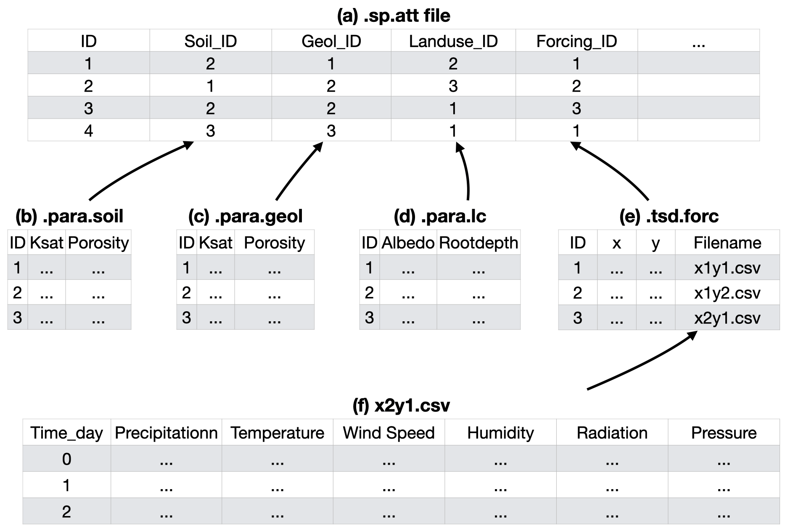Image resolution: width=788 pixels, height=532 pixels.
Task: Click the Albedo column header
Action: [408, 243]
